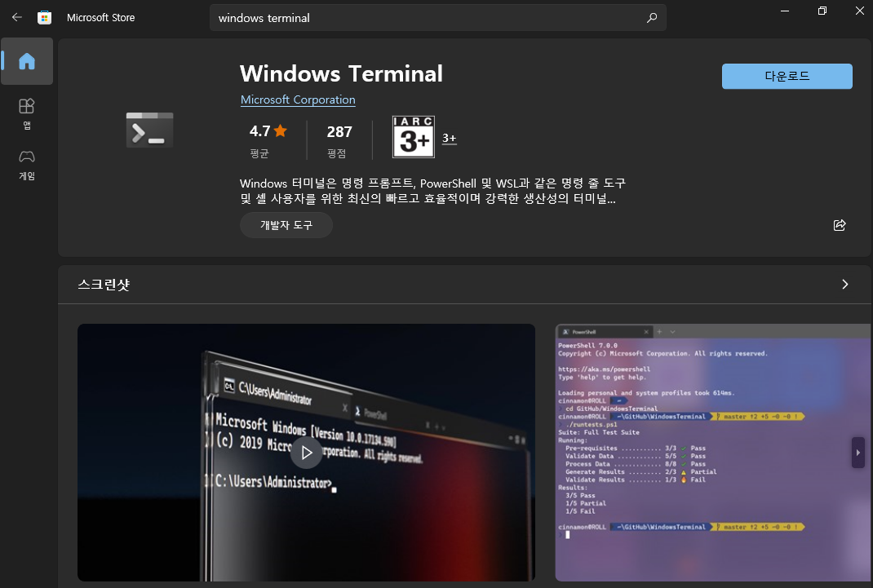
Task: Click the share icon
Action: pos(840,225)
